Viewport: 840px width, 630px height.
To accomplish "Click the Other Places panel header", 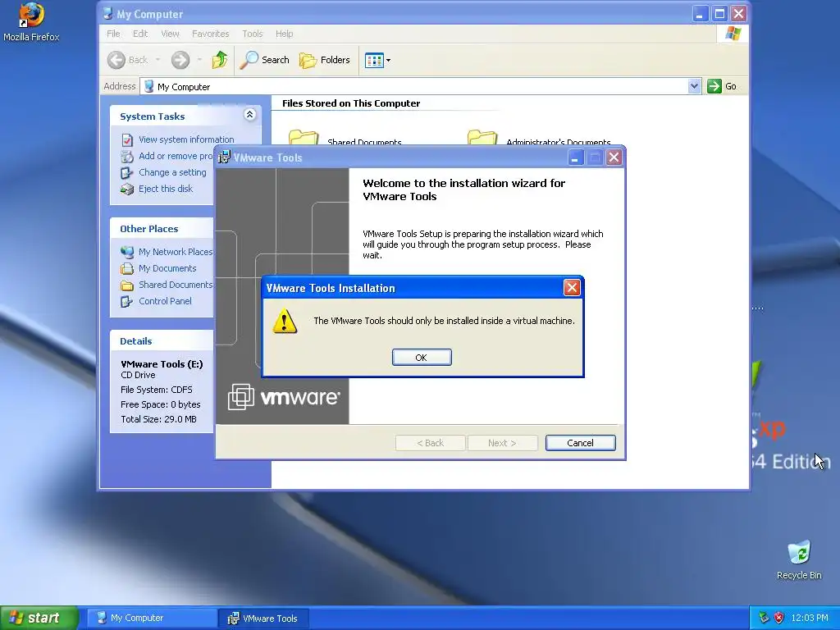I will [x=162, y=229].
